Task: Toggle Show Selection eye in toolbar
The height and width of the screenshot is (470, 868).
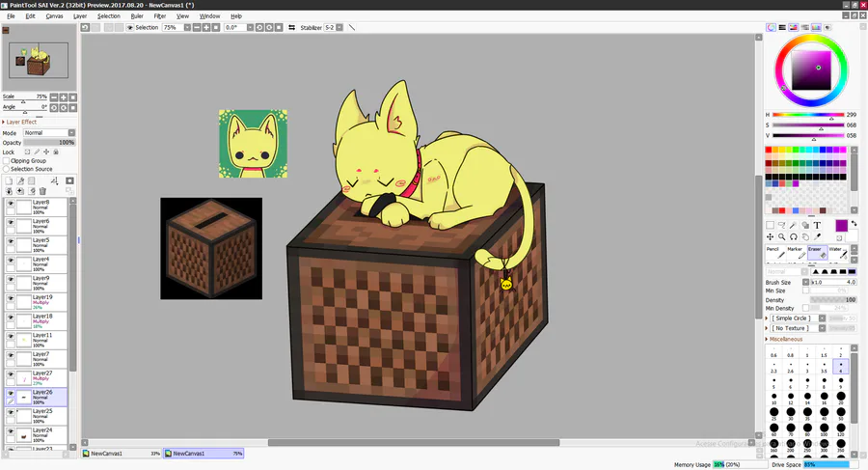Action: pyautogui.click(x=130, y=27)
